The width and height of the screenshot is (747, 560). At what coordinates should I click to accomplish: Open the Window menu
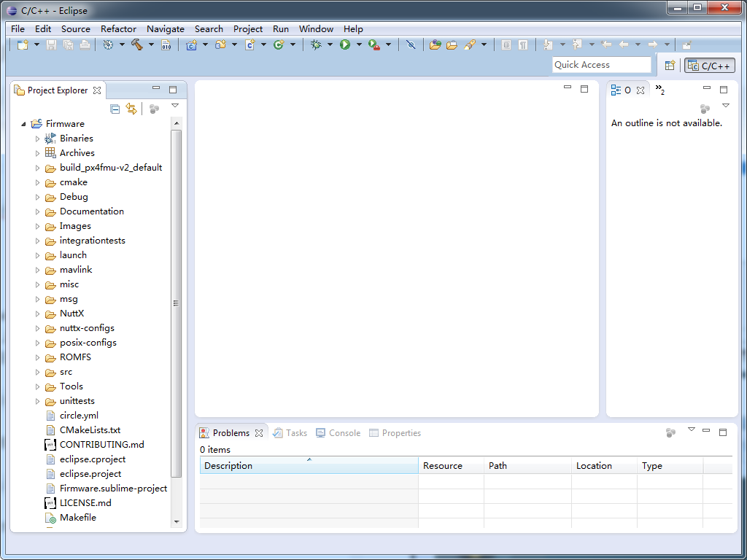coord(316,29)
